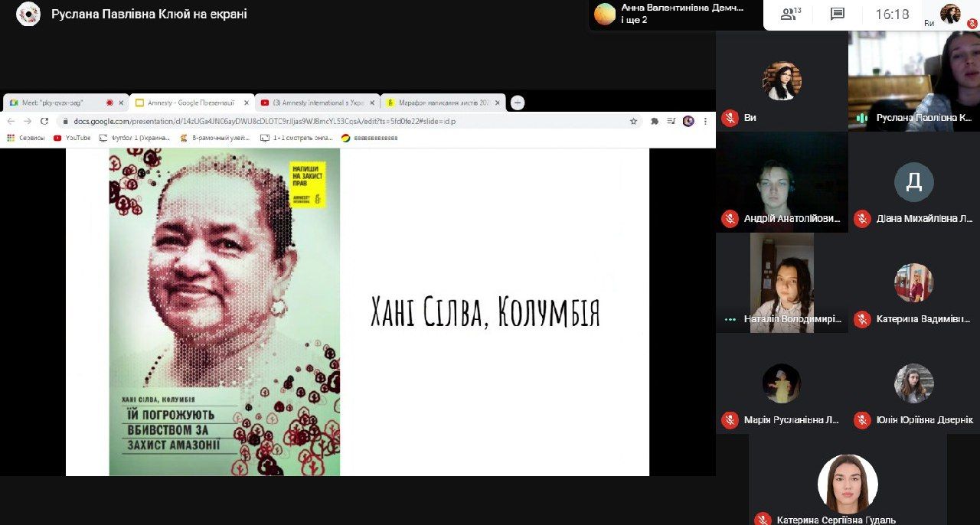Click the browser reload button
The image size is (980, 525).
[44, 121]
